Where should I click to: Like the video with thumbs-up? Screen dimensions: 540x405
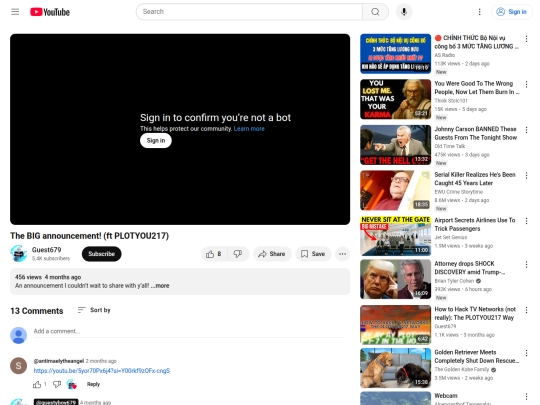point(214,254)
